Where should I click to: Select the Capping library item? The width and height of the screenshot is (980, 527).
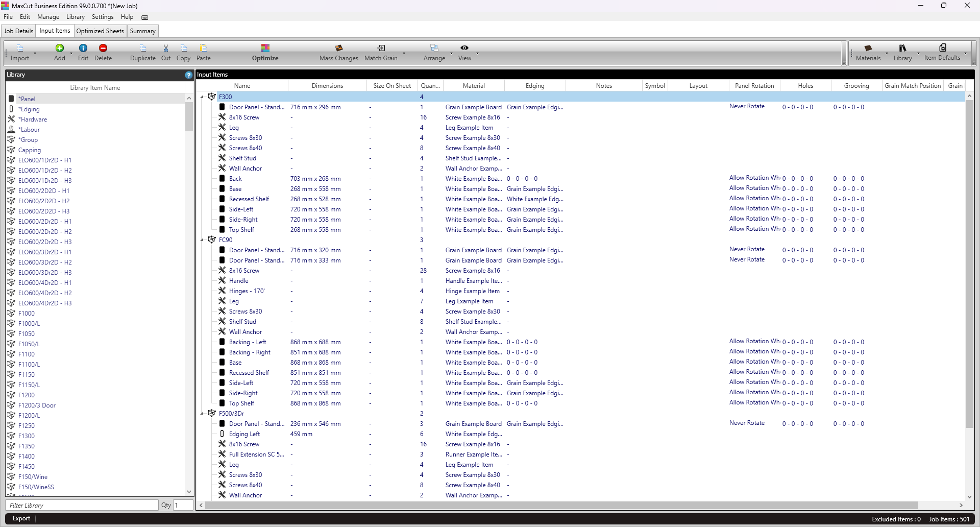[x=29, y=150]
